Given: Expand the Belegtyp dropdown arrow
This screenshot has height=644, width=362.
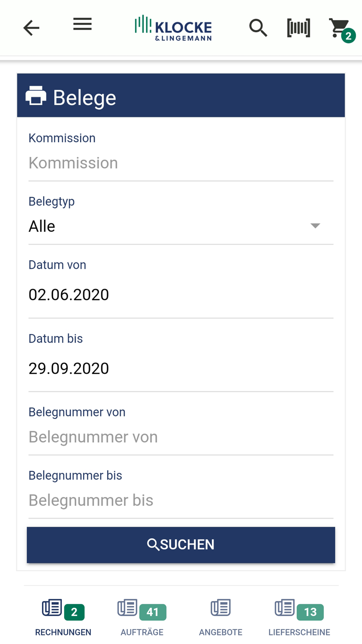Looking at the screenshot, I should [x=315, y=226].
